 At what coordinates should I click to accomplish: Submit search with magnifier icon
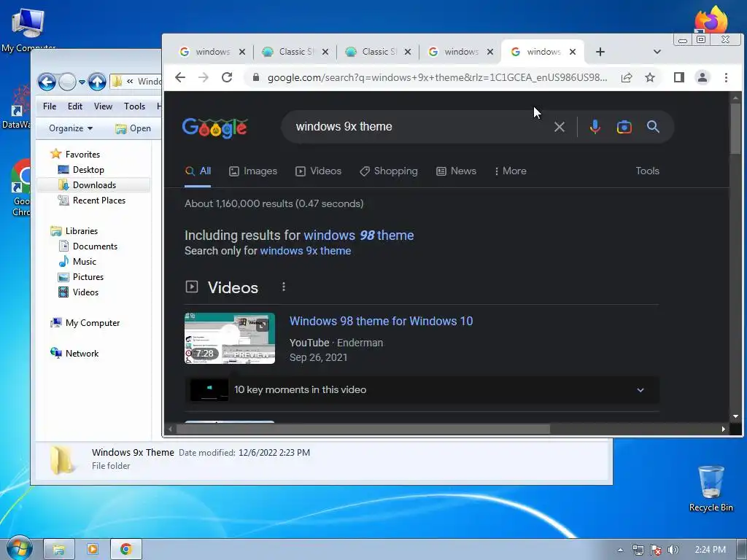pyautogui.click(x=653, y=127)
